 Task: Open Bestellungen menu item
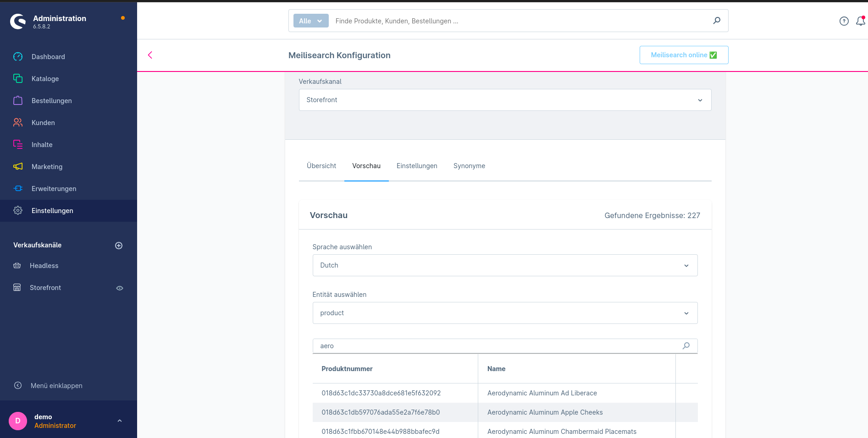tap(69, 101)
